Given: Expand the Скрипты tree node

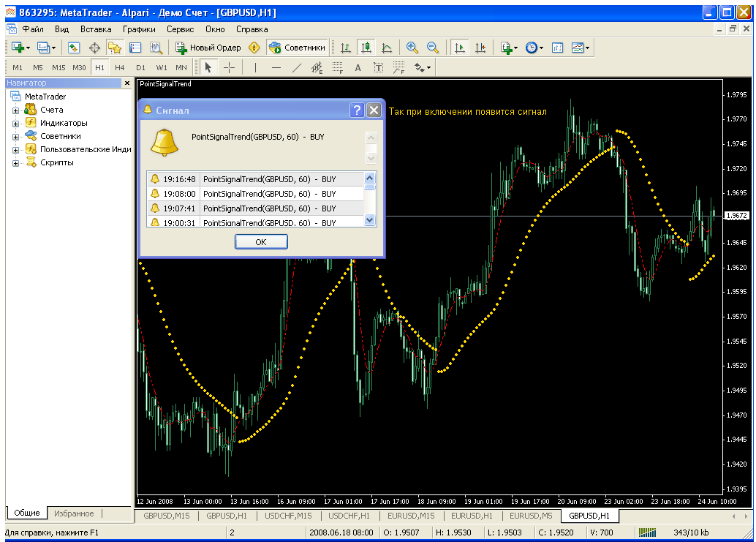Looking at the screenshot, I should point(15,163).
